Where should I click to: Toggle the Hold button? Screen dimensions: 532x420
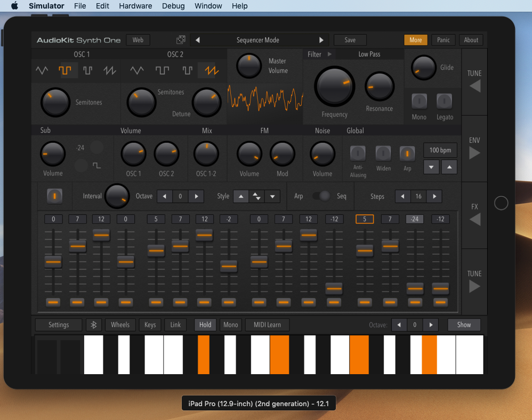click(205, 325)
